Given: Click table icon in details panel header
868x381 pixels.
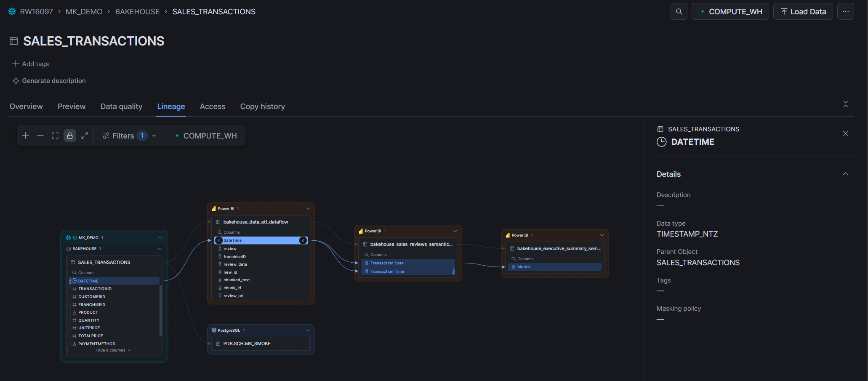Looking at the screenshot, I should pyautogui.click(x=660, y=129).
